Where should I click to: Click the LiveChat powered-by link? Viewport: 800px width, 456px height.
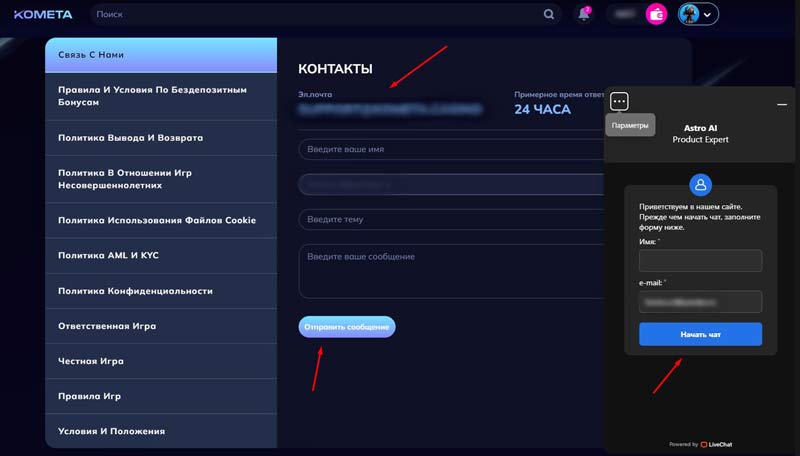[x=717, y=444]
